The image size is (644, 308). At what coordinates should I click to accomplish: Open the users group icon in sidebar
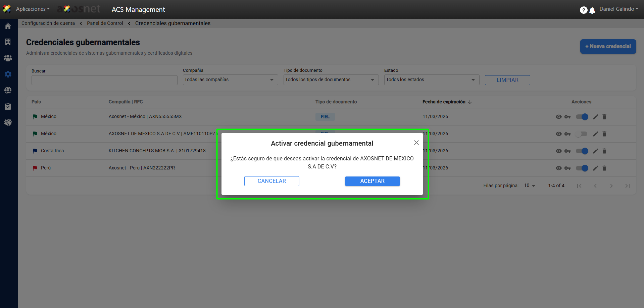8,58
